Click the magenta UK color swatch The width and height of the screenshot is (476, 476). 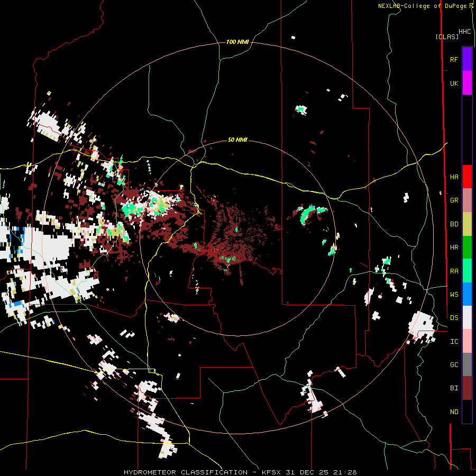click(x=467, y=83)
